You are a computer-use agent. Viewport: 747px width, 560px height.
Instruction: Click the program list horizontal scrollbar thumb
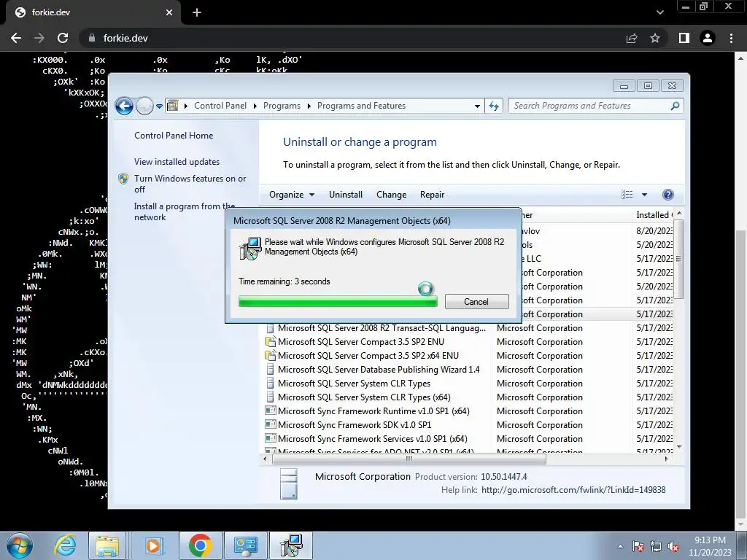tap(409, 459)
